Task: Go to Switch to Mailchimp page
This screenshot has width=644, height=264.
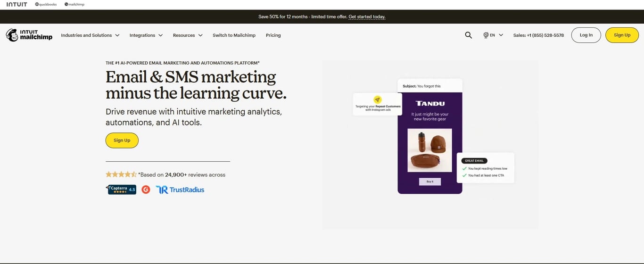Action: [x=234, y=35]
